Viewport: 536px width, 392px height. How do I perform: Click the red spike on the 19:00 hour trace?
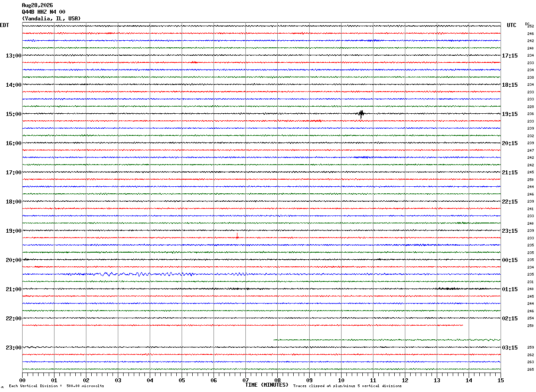pyautogui.click(x=237, y=236)
